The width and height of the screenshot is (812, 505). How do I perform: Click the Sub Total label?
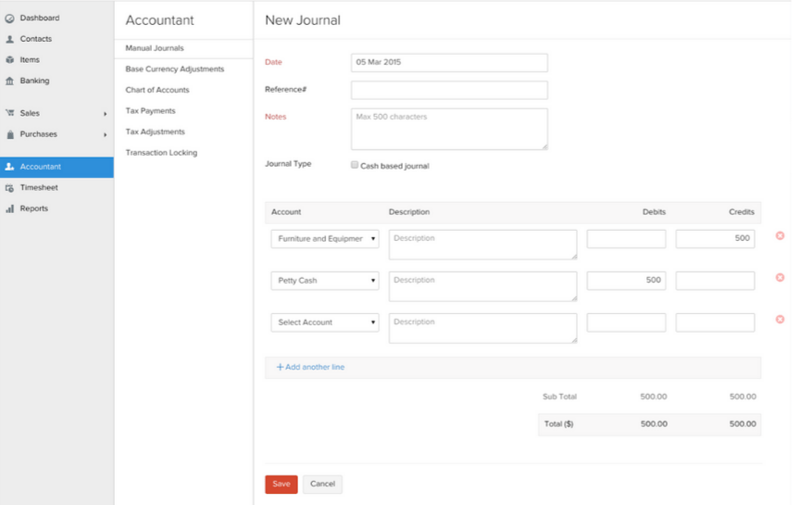click(559, 397)
